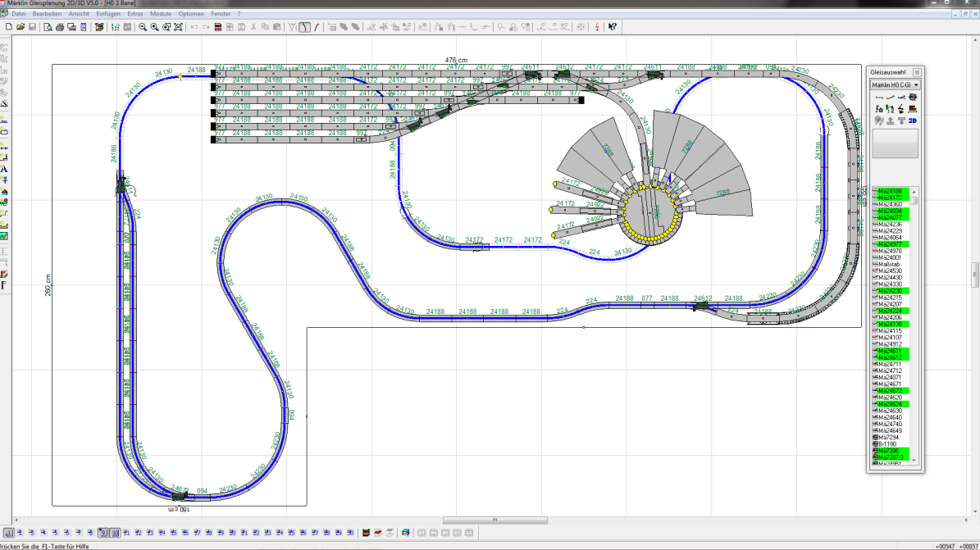
Task: Click the horizontal scrollbar thumb below the canvas
Action: [495, 520]
